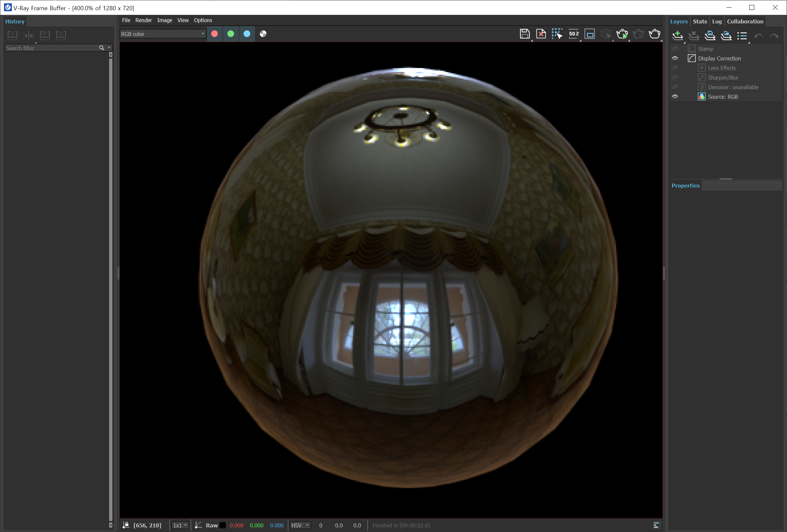The width and height of the screenshot is (787, 532).
Task: Toggle visibility of the Display Correction layer
Action: click(675, 58)
